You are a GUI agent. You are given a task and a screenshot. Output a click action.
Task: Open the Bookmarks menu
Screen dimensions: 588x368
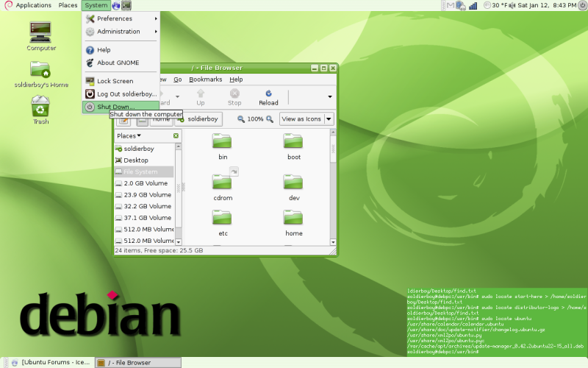coord(206,79)
